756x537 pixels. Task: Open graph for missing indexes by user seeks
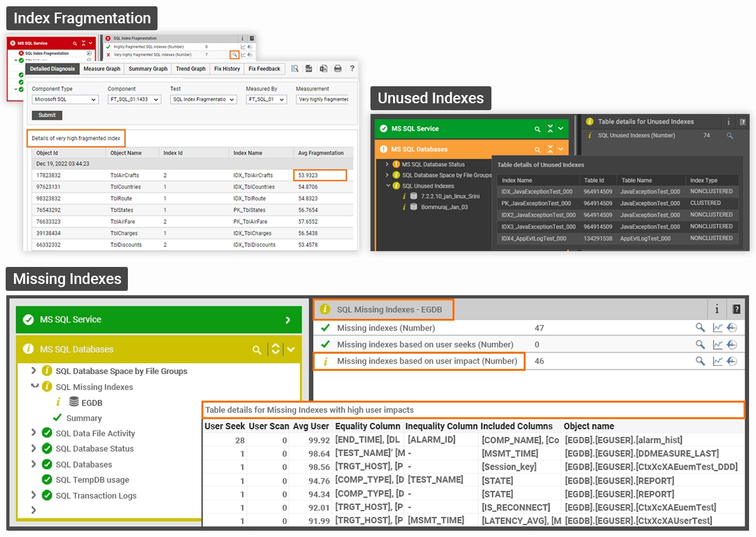pos(718,344)
